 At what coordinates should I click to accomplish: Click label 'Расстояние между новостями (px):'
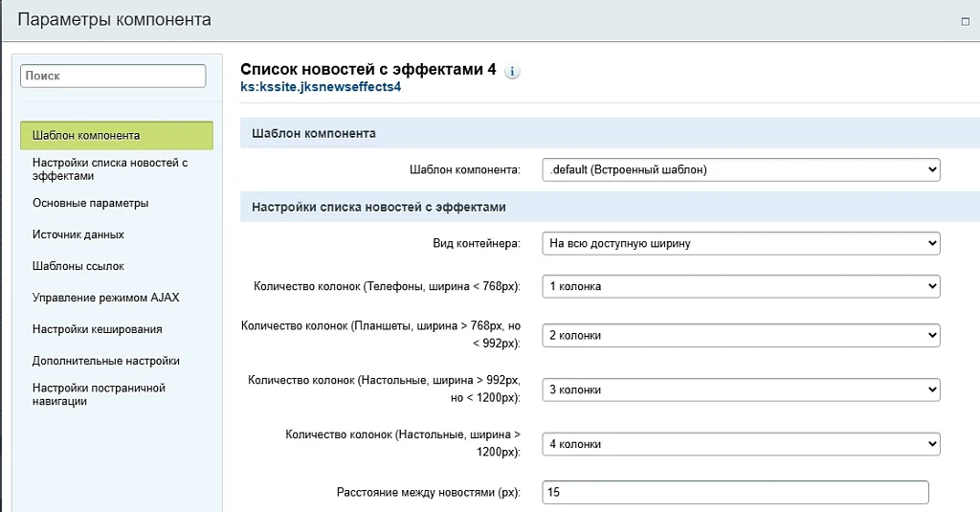[428, 493]
